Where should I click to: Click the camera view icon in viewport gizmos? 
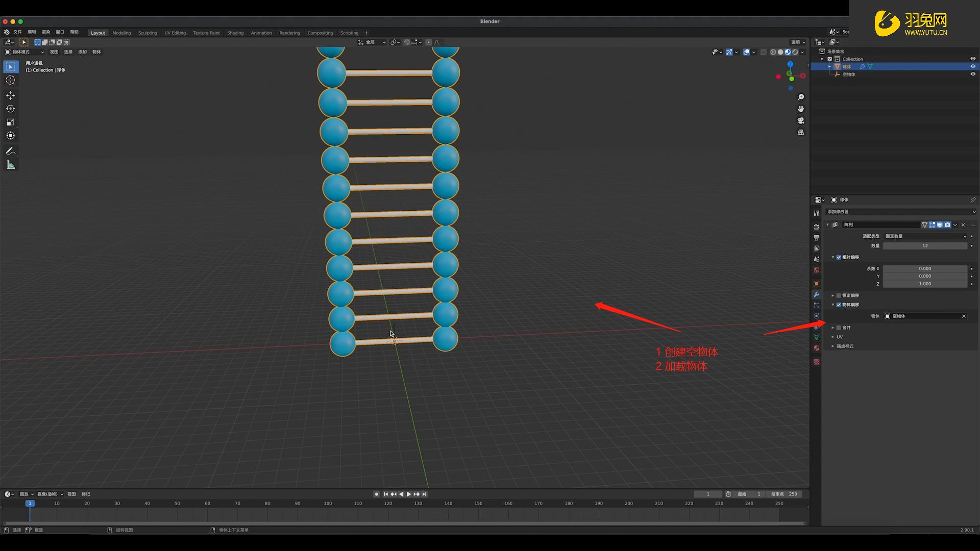[800, 121]
